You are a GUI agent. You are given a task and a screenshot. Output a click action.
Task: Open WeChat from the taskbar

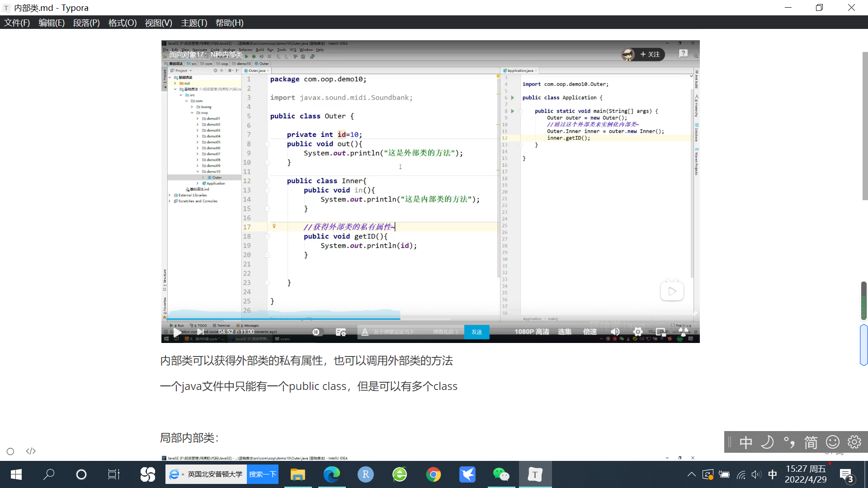click(x=501, y=474)
